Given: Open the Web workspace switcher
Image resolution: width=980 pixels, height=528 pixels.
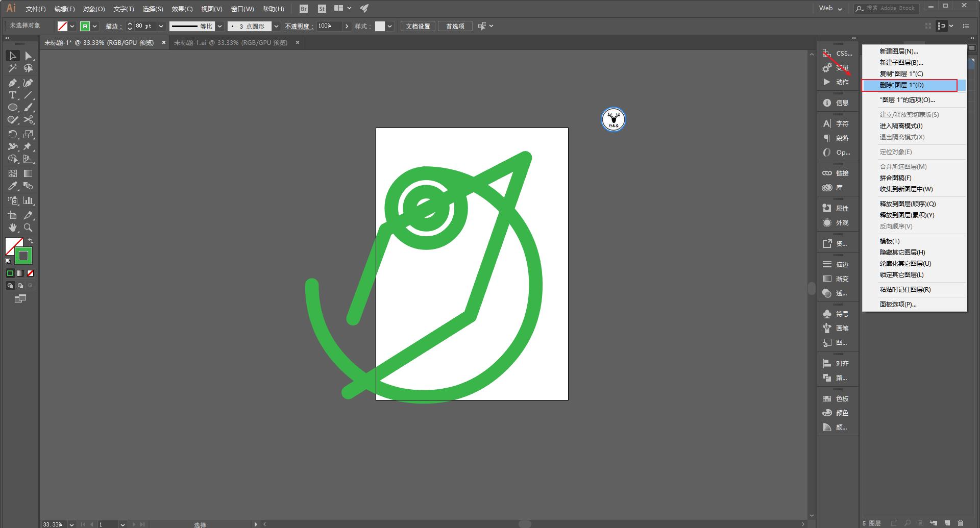Looking at the screenshot, I should click(830, 8).
